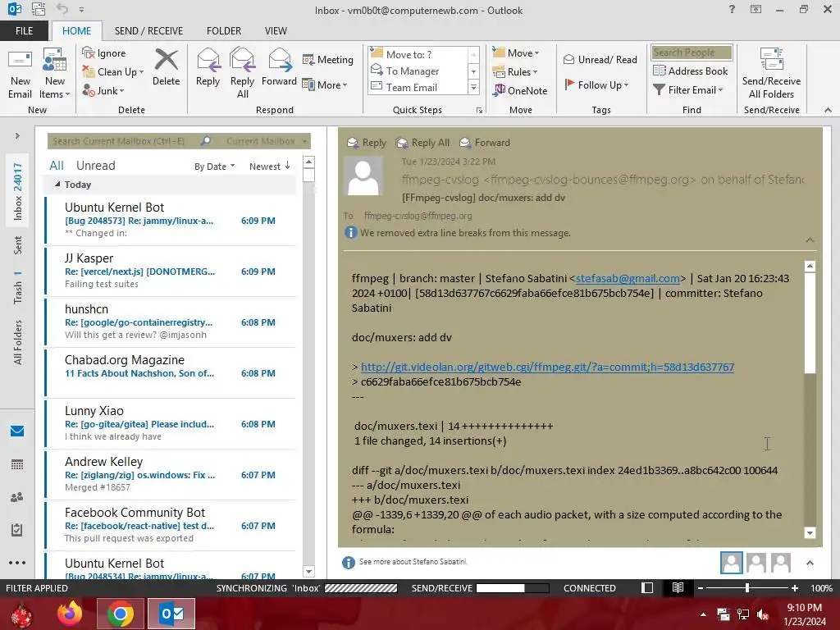Open the git.videolan.org commit link
The height and width of the screenshot is (630, 840).
(547, 367)
